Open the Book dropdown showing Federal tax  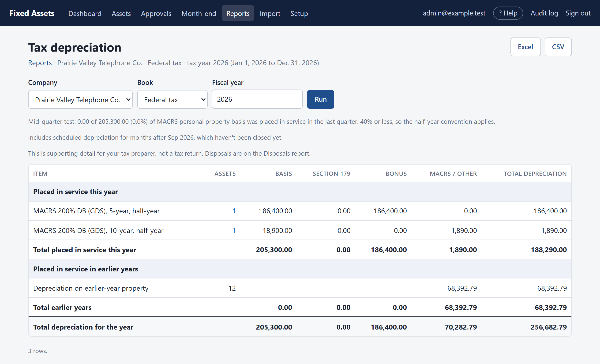[x=172, y=99]
